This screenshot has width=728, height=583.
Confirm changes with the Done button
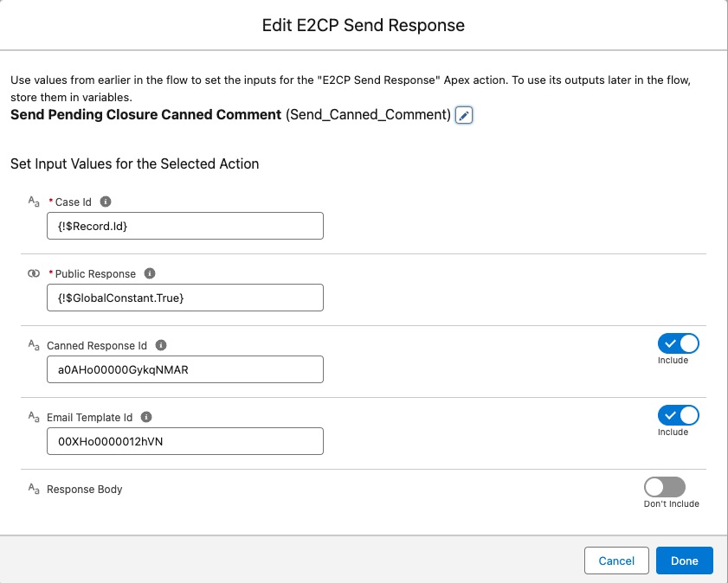[x=685, y=561]
